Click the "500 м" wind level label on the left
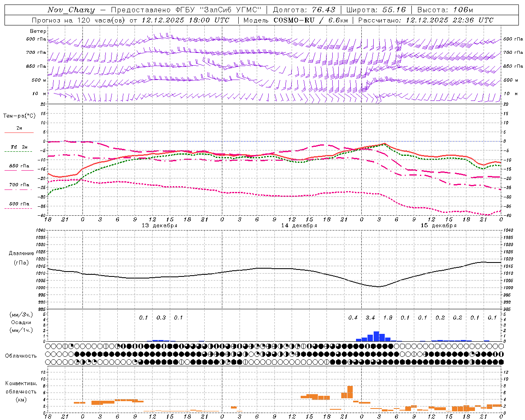Image resolution: width=525 pixels, height=420 pixels. coord(39,80)
